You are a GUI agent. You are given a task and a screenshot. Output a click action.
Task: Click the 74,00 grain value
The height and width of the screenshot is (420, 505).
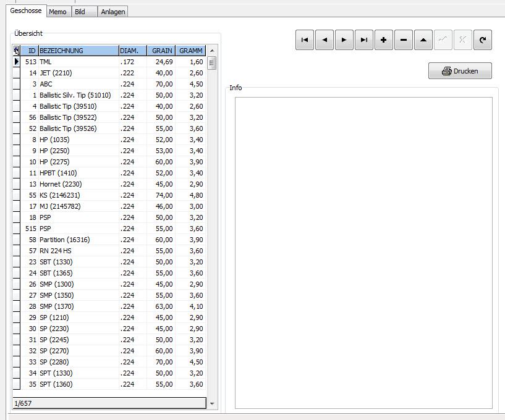pos(161,195)
